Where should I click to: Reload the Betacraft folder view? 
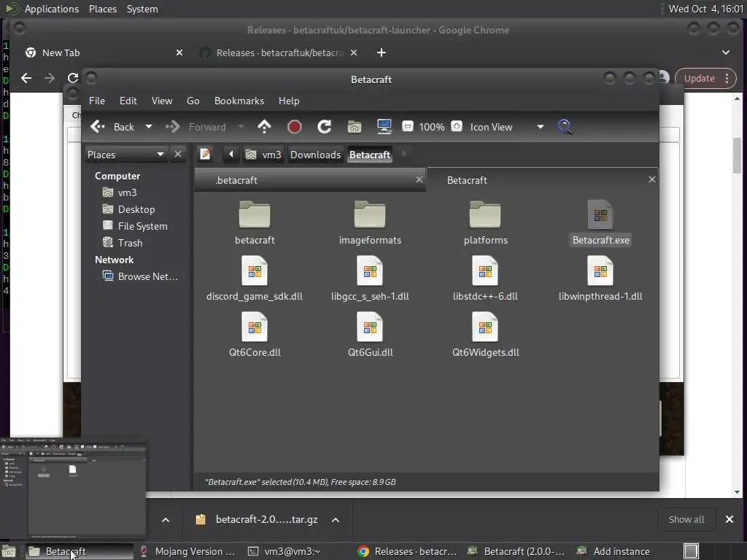[324, 127]
